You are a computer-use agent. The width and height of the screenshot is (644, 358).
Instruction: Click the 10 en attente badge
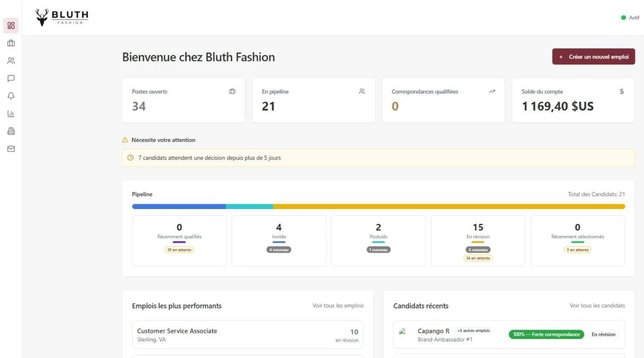pos(179,250)
